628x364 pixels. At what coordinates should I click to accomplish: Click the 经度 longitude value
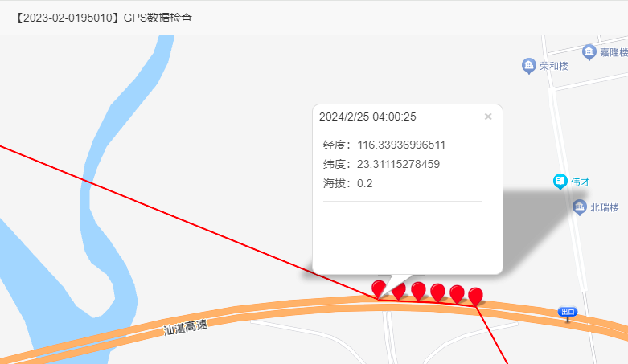tap(401, 145)
